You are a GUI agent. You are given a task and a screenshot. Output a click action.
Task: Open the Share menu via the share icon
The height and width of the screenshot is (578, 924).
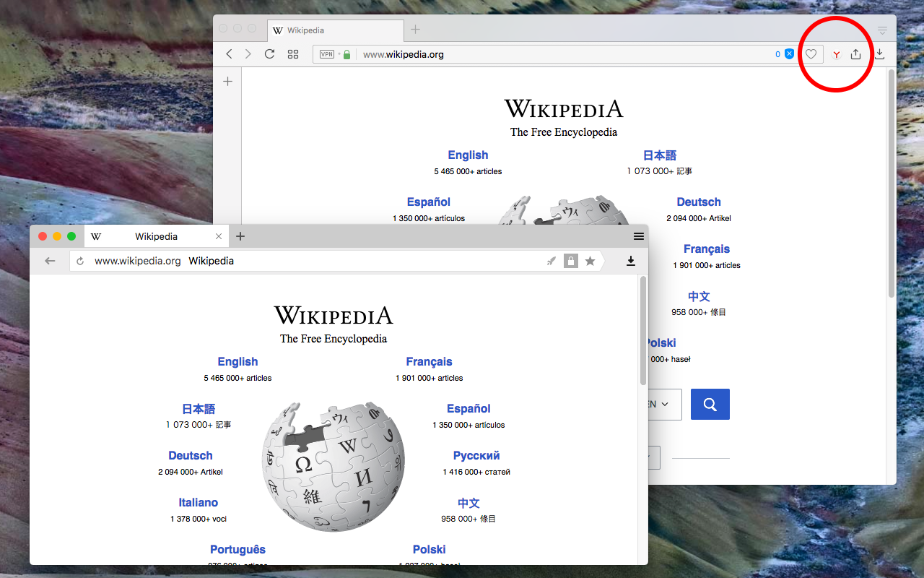point(856,53)
